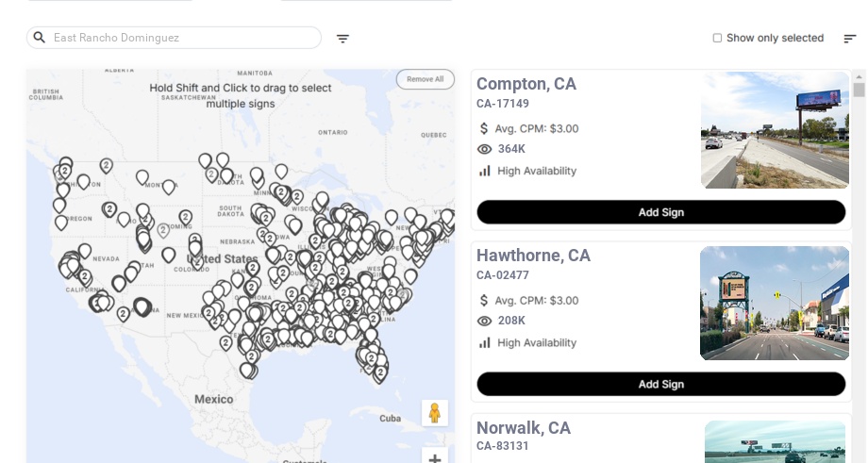The image size is (868, 463).
Task: Click the Hawthorne impressions eye icon
Action: point(485,321)
